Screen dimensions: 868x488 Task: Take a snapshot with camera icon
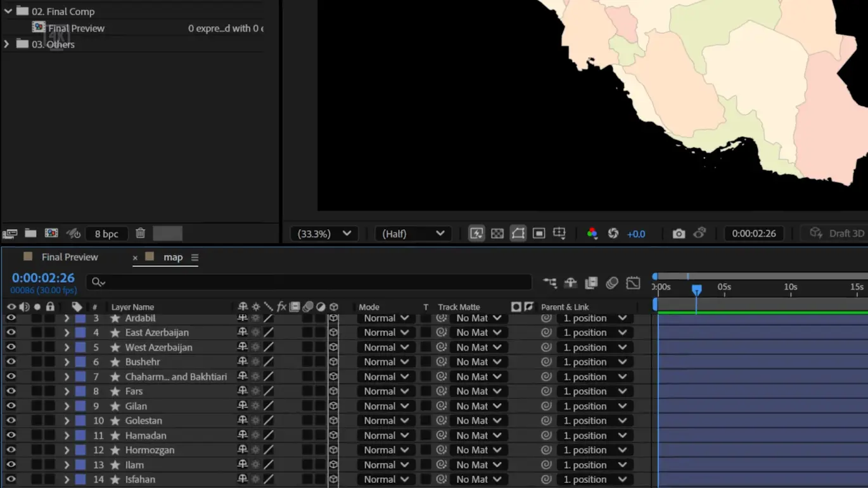coord(679,234)
